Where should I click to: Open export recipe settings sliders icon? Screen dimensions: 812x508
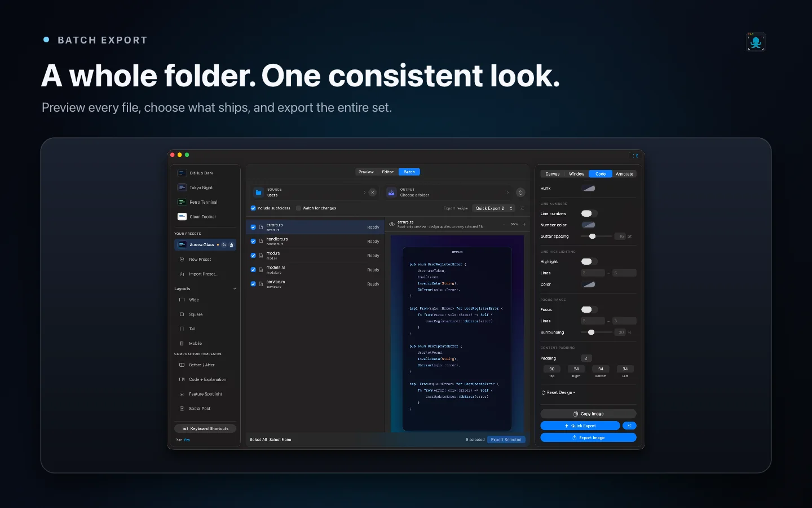click(x=522, y=208)
